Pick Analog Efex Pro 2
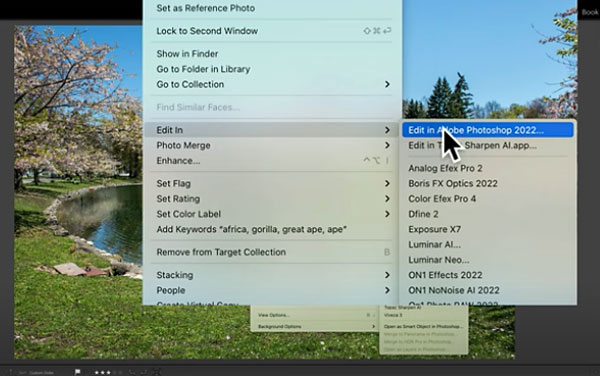The height and width of the screenshot is (376, 600). click(x=488, y=168)
